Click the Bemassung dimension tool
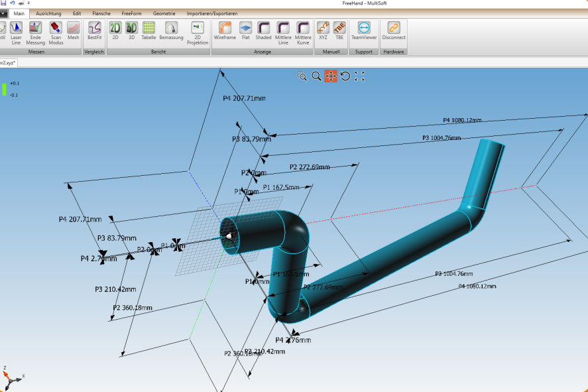Viewport: 588px width, 392px height. (x=171, y=31)
